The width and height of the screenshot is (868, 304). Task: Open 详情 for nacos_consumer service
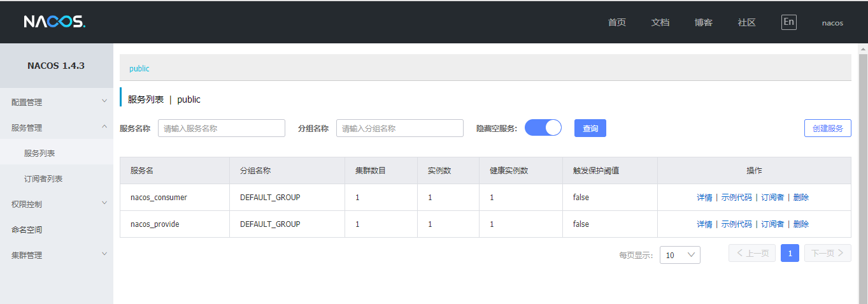click(704, 198)
